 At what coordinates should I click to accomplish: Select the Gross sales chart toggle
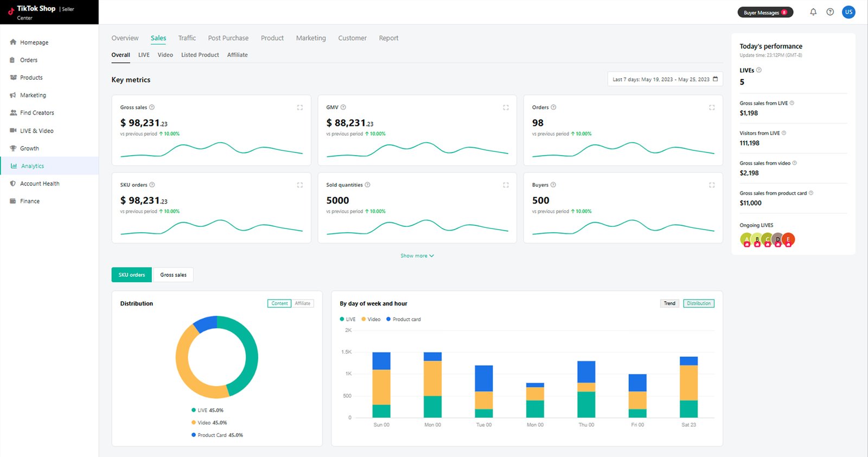click(173, 275)
